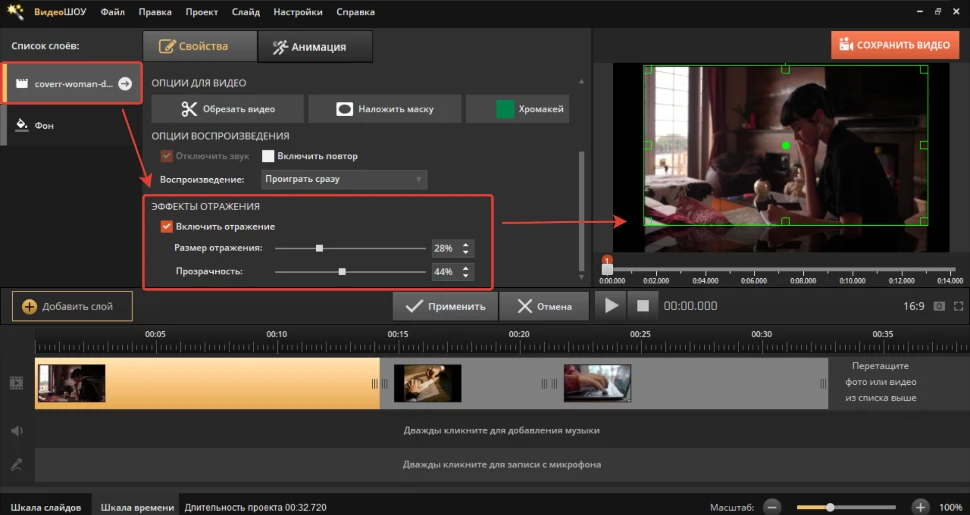Screen dimensions: 970x515
Task: Zoom out timeline with the minus button
Action: (772, 507)
